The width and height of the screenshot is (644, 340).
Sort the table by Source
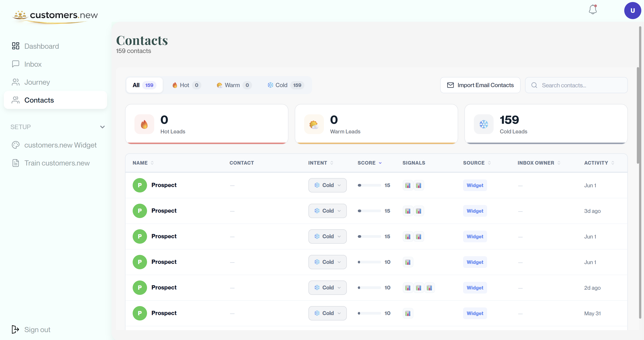pos(477,163)
